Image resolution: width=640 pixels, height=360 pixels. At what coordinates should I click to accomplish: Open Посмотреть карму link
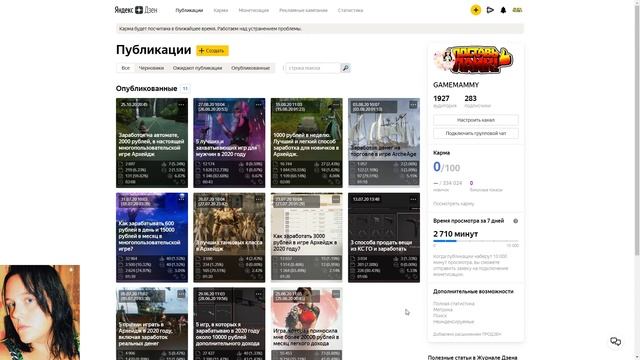point(453,203)
